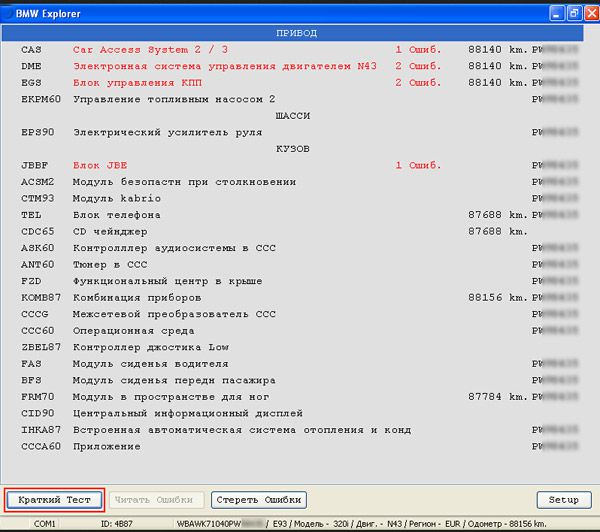This screenshot has width=600, height=532.
Task: Select the EKPM60 module code
Action: pyautogui.click(x=41, y=99)
